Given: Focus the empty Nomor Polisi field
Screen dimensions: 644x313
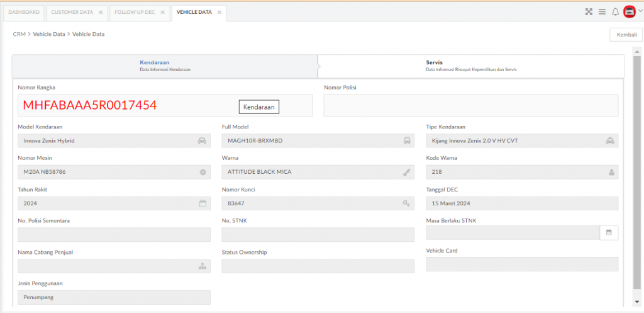Looking at the screenshot, I should point(470,105).
